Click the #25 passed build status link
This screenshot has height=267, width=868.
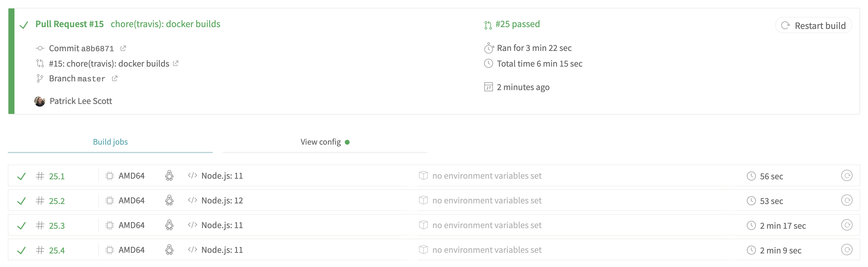coord(517,24)
